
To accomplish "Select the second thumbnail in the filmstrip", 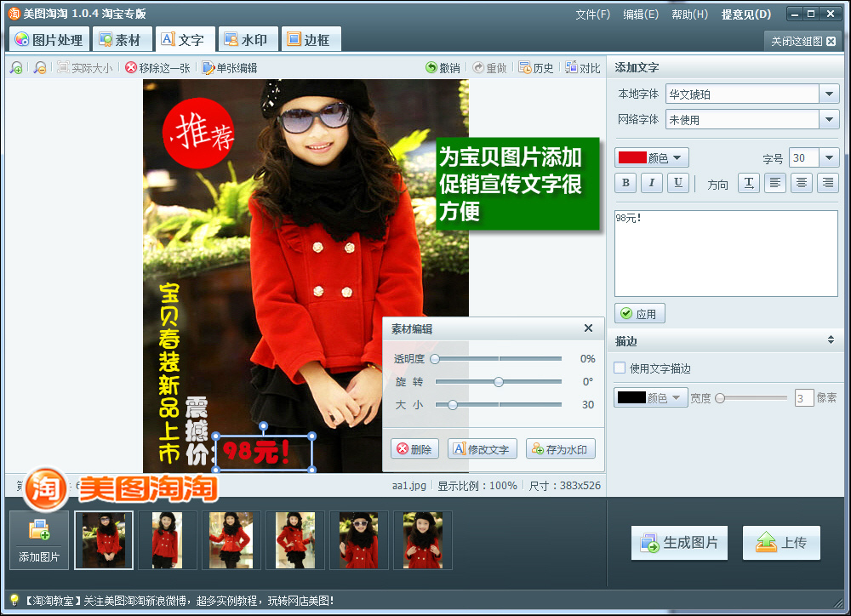I will click(x=167, y=540).
